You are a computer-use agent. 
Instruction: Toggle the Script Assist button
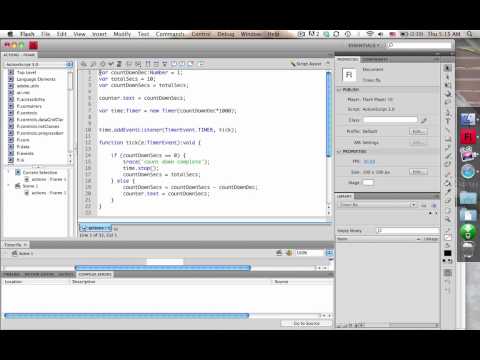[x=306, y=64]
